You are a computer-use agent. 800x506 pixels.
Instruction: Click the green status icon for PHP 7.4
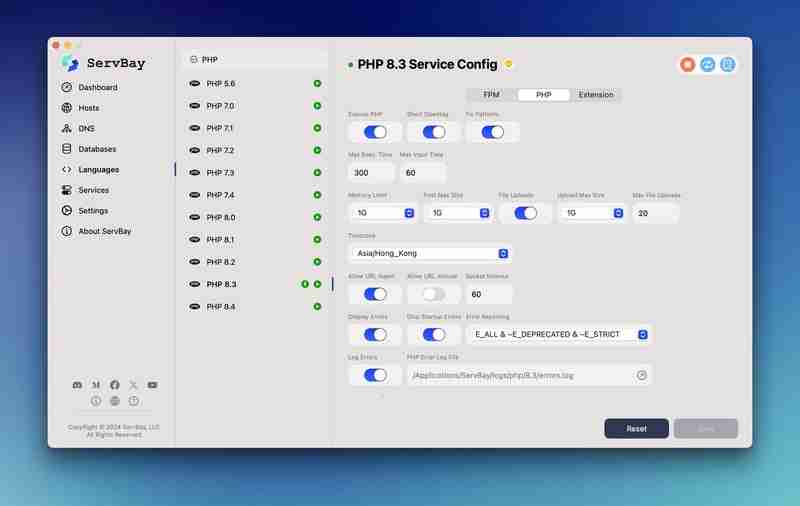pyautogui.click(x=317, y=195)
